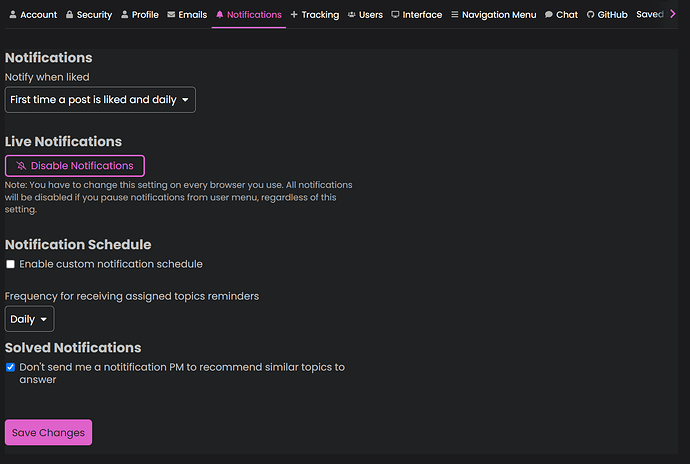This screenshot has height=464, width=690.
Task: Click the 'Notify when liked' label
Action: pyautogui.click(x=47, y=77)
